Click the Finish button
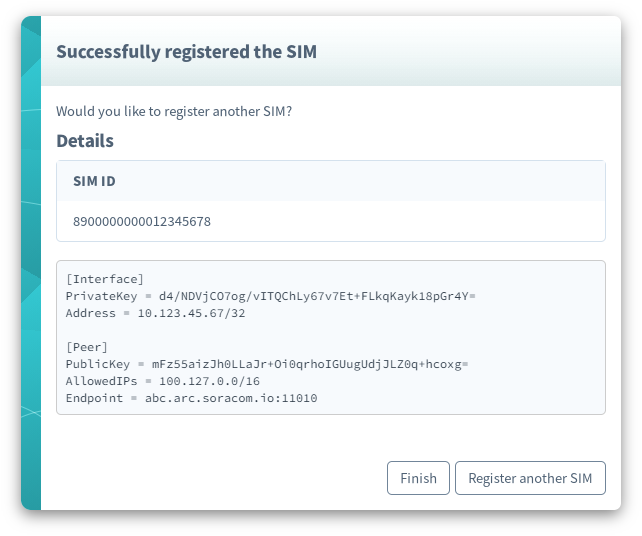Screen dimensions: 642x536 (418, 478)
